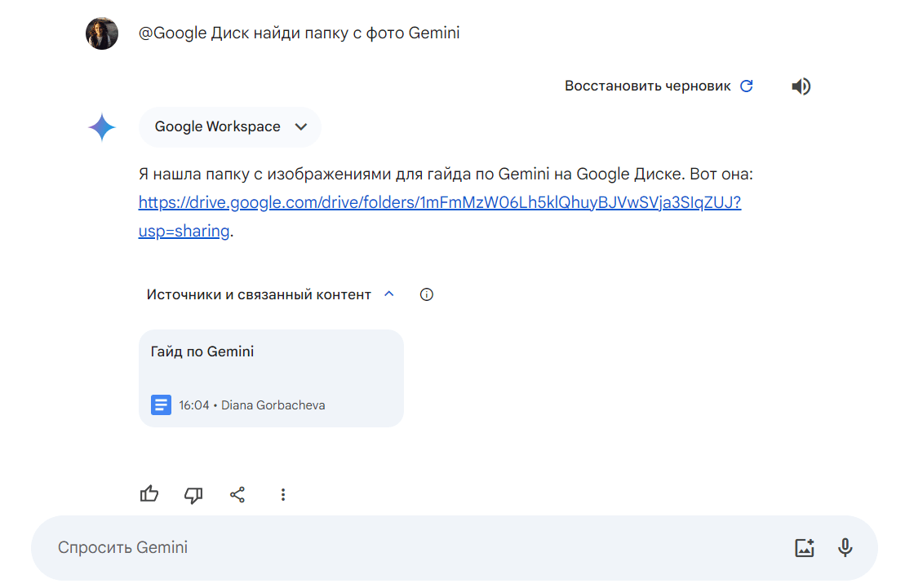The width and height of the screenshot is (905, 588).
Task: Show sources info via circled "i" icon
Action: 426,294
